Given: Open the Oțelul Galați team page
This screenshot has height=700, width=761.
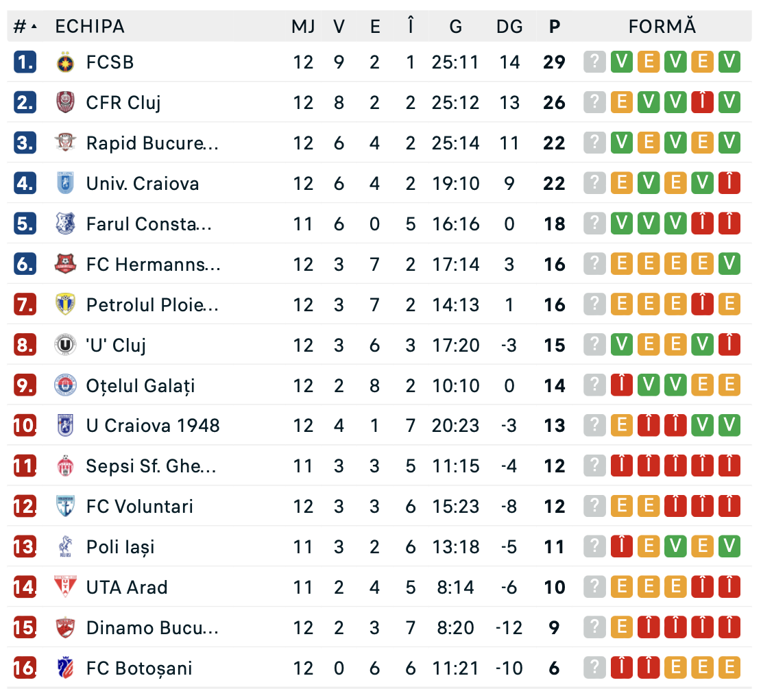Looking at the screenshot, I should (x=141, y=386).
